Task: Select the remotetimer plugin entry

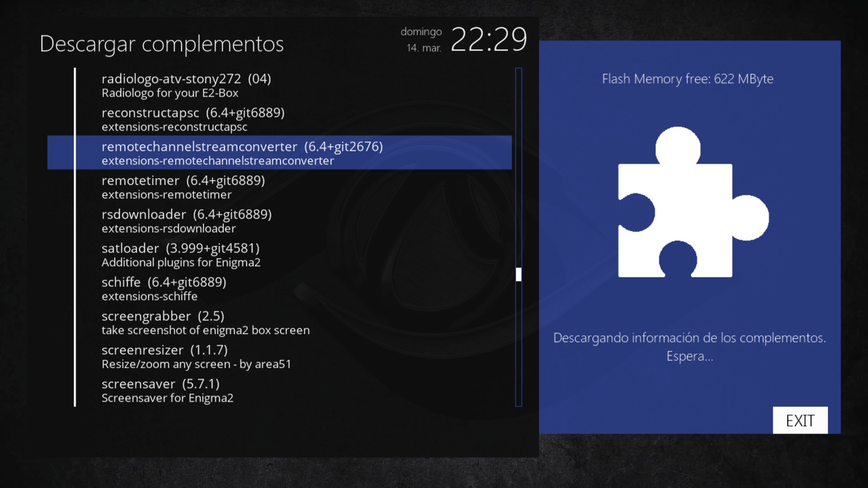Action: pyautogui.click(x=183, y=187)
